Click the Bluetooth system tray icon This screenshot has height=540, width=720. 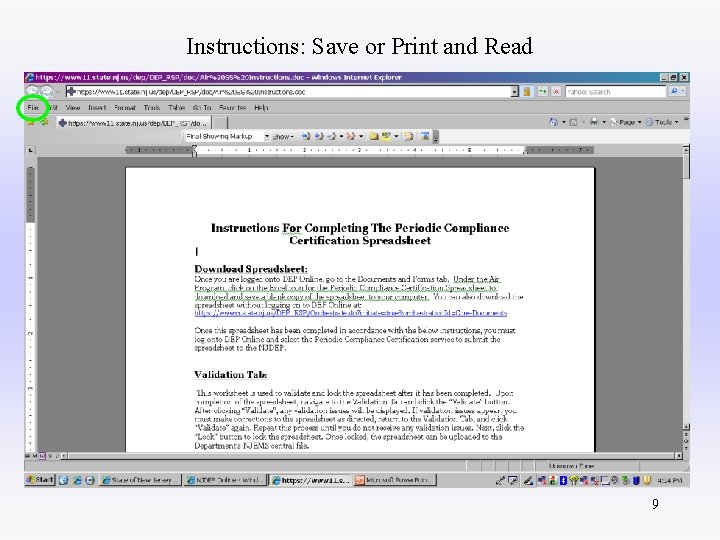pyautogui.click(x=563, y=480)
